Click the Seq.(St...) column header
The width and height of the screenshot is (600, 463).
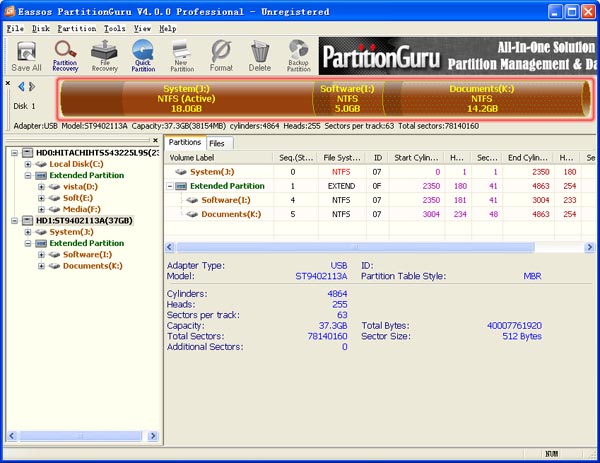coord(296,158)
